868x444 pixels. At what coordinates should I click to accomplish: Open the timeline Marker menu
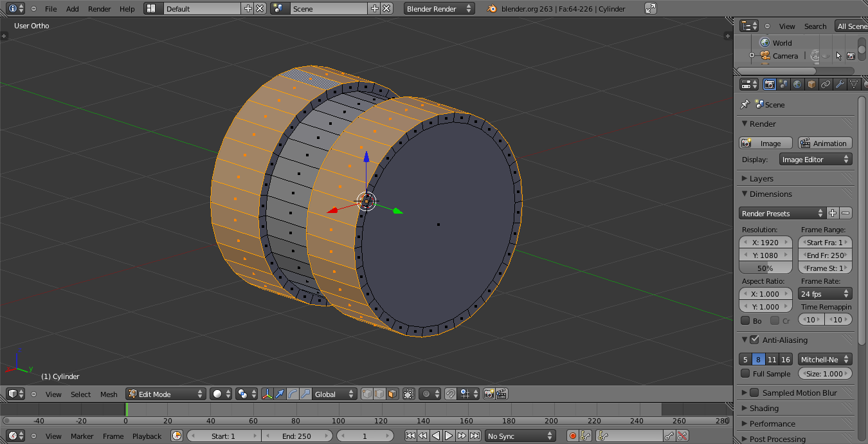pyautogui.click(x=82, y=436)
